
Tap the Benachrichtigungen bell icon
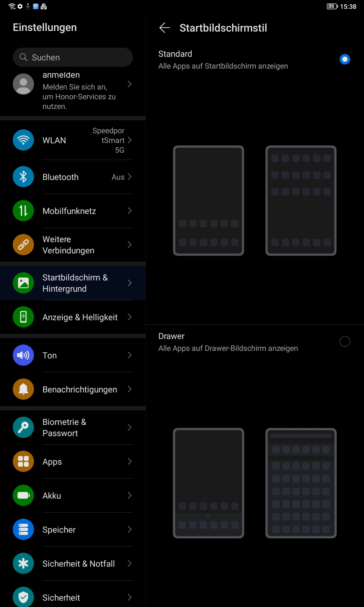pos(23,389)
